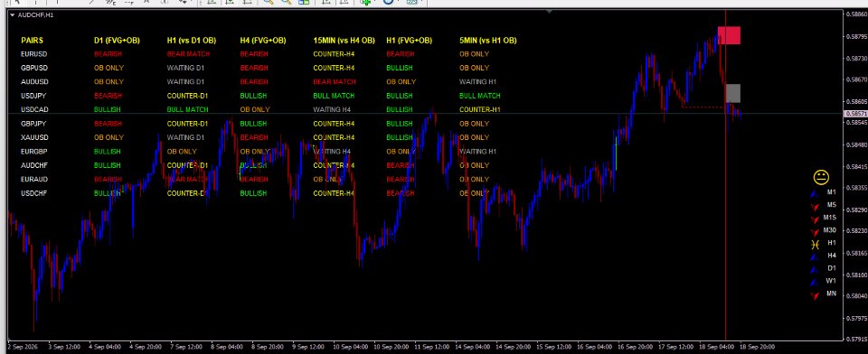Click the 2 Sep 2026 date label
868x354 pixels.
22,347
